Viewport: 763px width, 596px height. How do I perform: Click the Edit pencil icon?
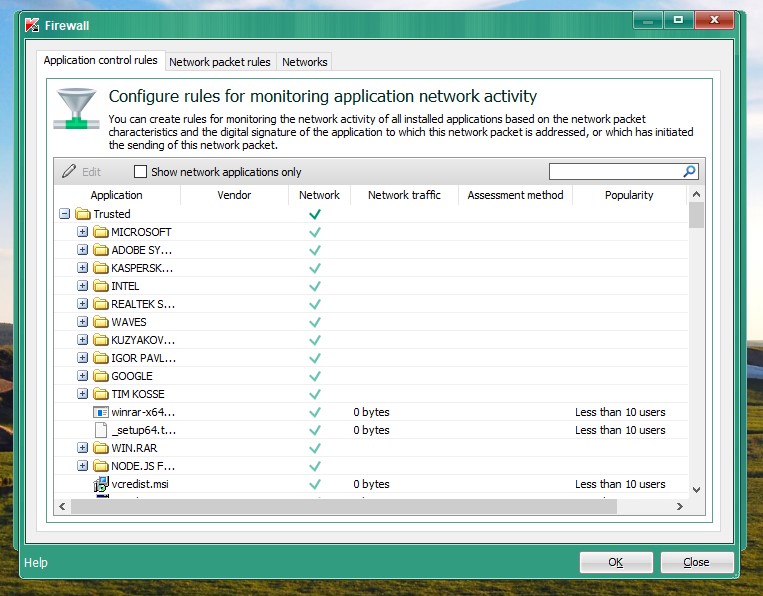pos(69,171)
